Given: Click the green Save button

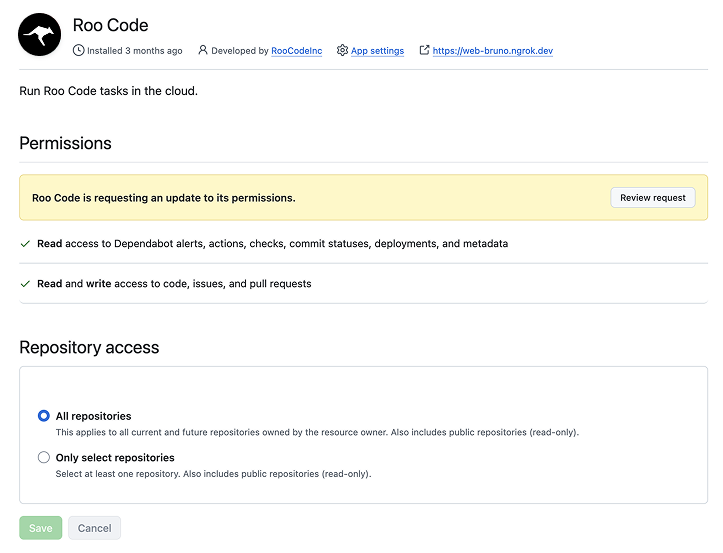Looking at the screenshot, I should (41, 528).
